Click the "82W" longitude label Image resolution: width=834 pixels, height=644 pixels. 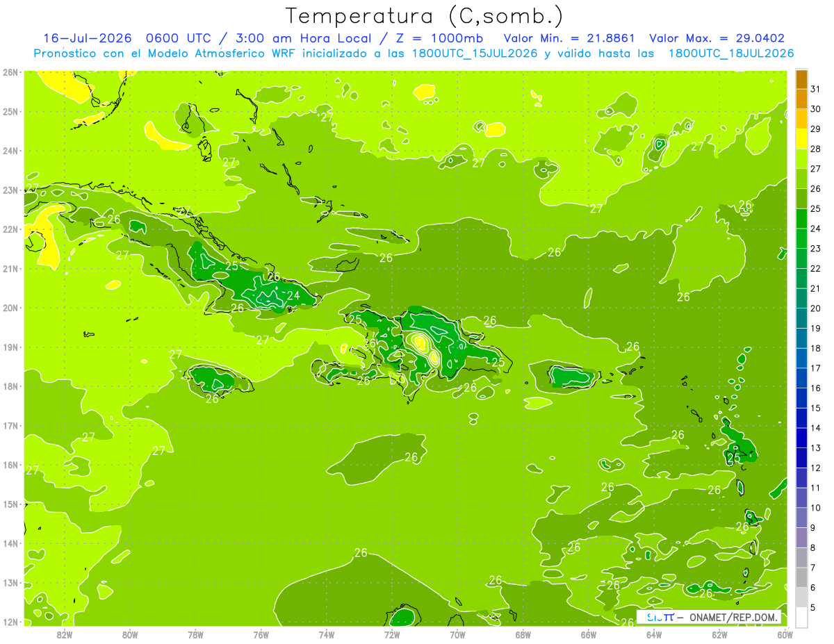[65, 634]
